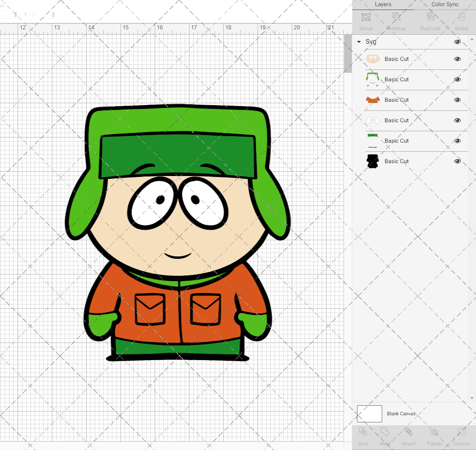
Task: Hide the dark green band layer
Action: pyautogui.click(x=457, y=141)
